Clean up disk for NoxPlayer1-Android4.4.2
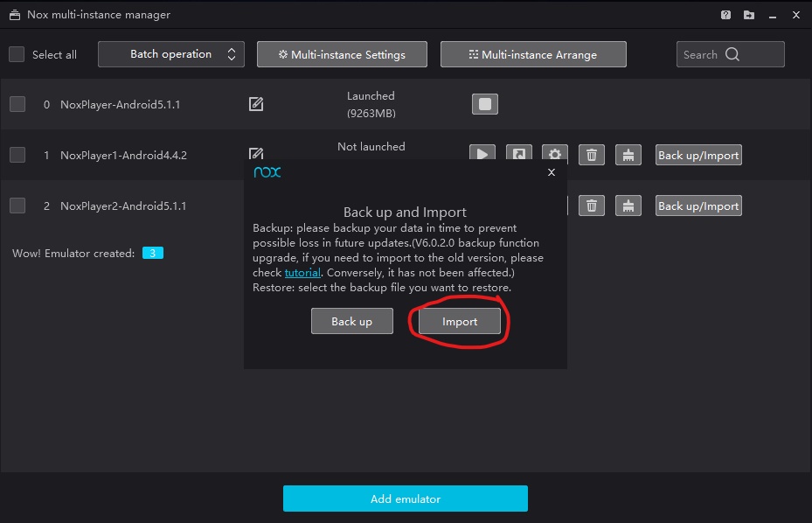 pyautogui.click(x=628, y=155)
